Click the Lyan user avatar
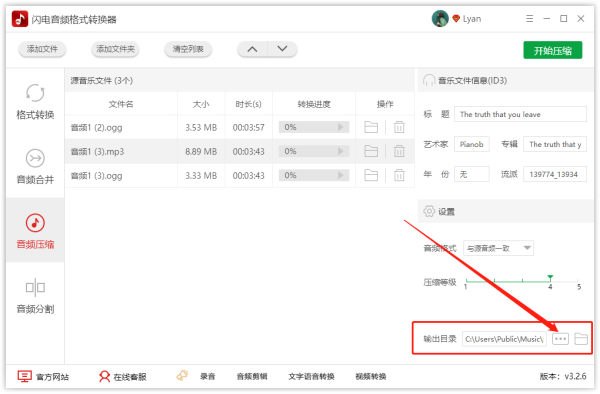The height and width of the screenshot is (394, 600). click(x=440, y=19)
